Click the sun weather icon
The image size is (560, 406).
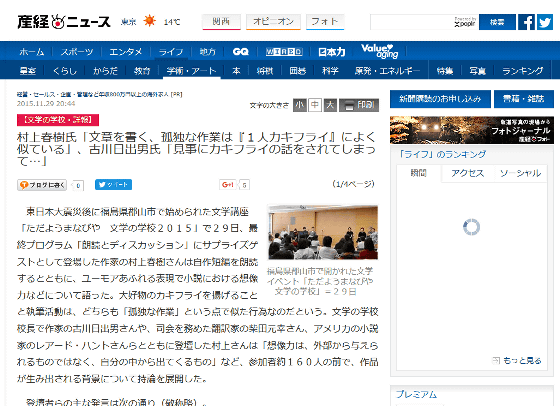[149, 21]
